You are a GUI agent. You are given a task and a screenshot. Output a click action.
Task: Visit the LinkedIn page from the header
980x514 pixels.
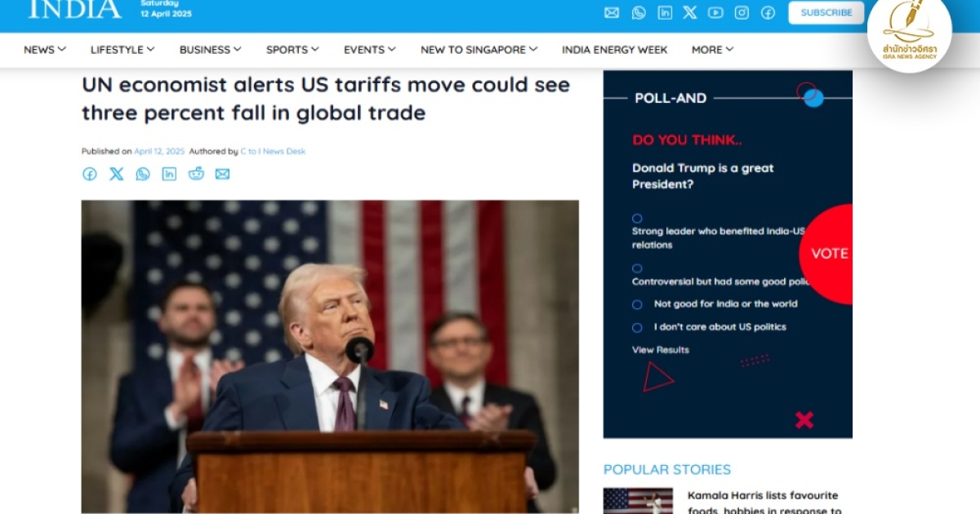(665, 12)
